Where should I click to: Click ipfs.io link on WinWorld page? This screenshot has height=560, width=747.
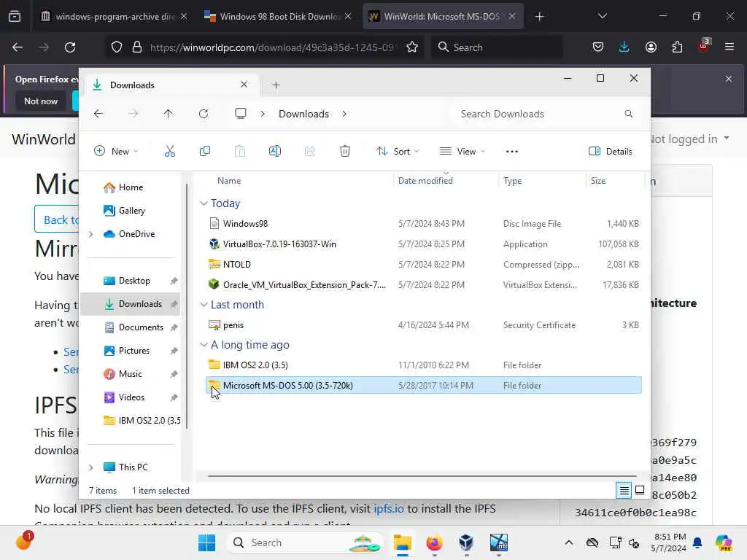point(388,508)
